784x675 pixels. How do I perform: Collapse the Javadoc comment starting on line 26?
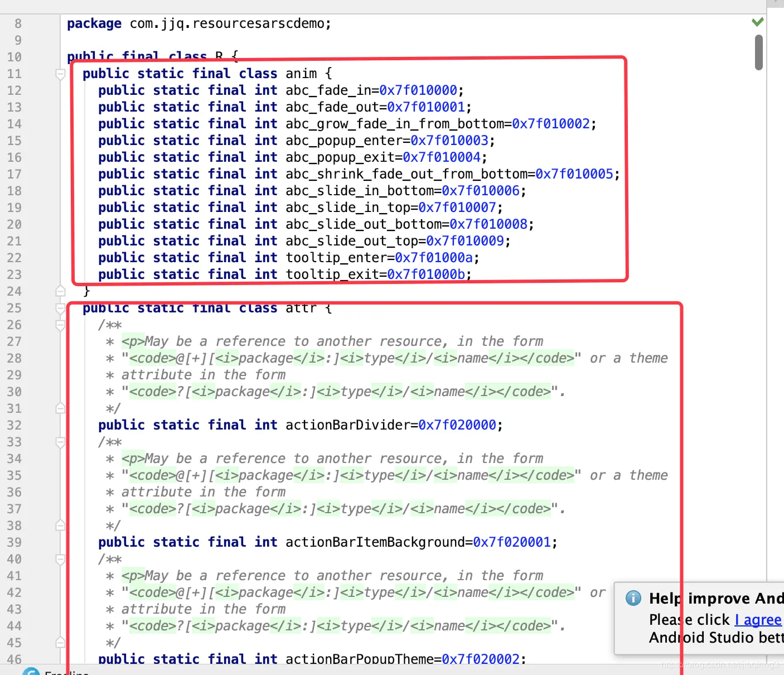(61, 325)
